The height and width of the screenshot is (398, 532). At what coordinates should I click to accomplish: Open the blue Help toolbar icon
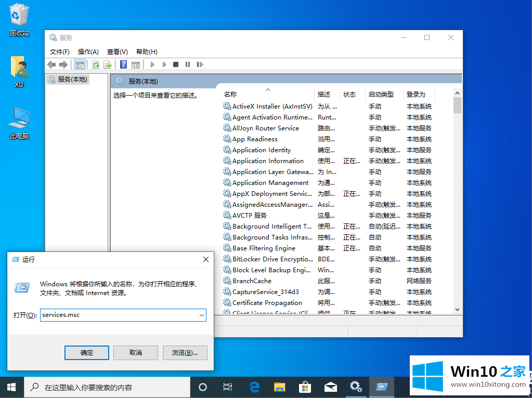124,64
